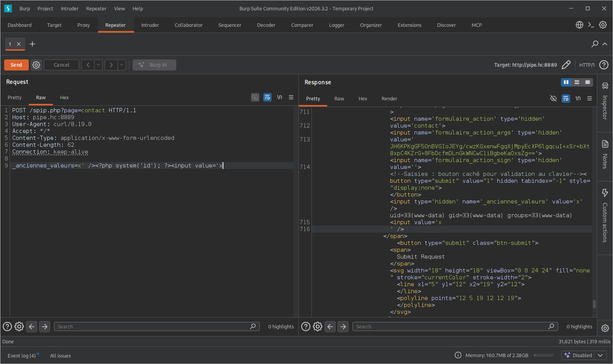Open the Custom actions side panel

605,215
